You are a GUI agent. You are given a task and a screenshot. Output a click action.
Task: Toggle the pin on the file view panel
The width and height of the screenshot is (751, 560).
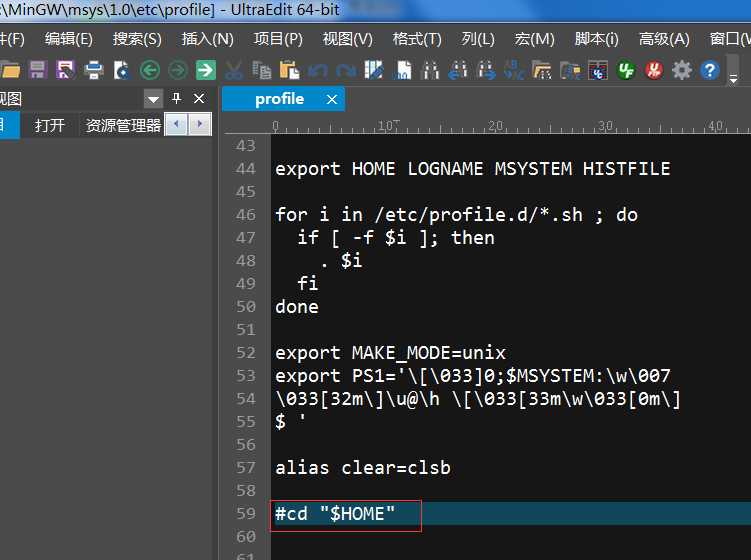coord(176,99)
